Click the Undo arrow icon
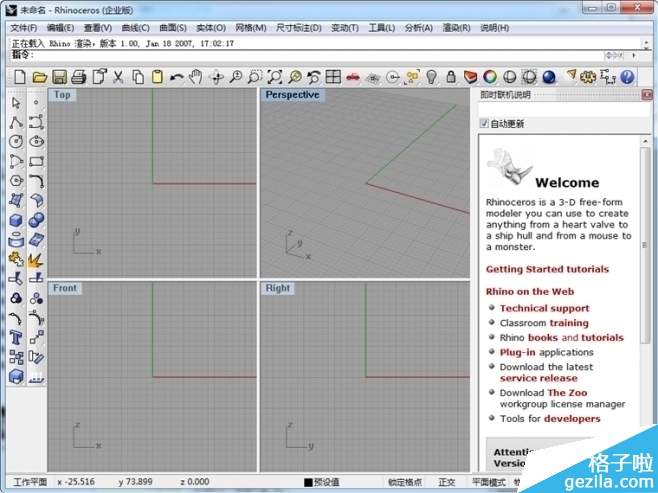This screenshot has width=658, height=493. (176, 77)
